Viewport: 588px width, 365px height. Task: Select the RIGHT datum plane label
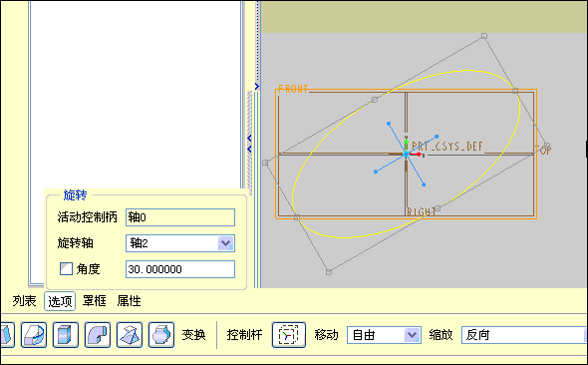click(422, 212)
